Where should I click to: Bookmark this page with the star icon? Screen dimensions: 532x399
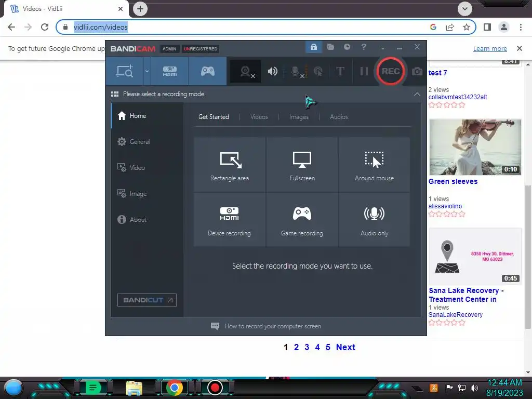tap(467, 27)
